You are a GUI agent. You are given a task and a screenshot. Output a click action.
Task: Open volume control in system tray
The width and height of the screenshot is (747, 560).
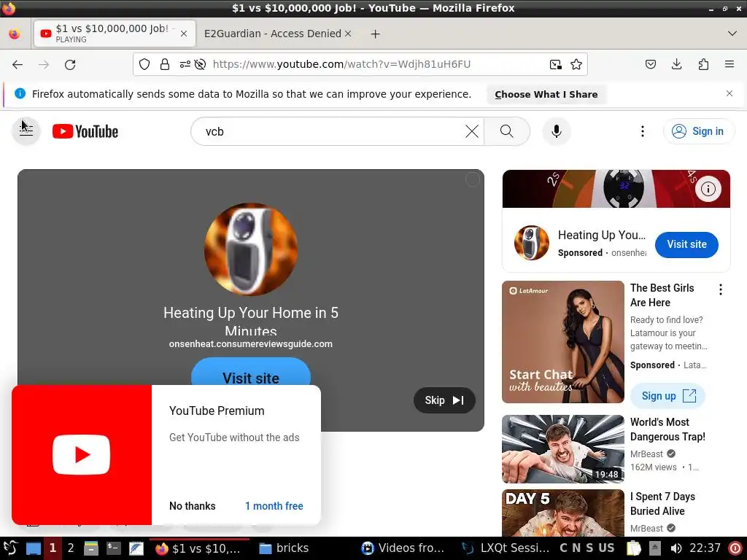676,548
